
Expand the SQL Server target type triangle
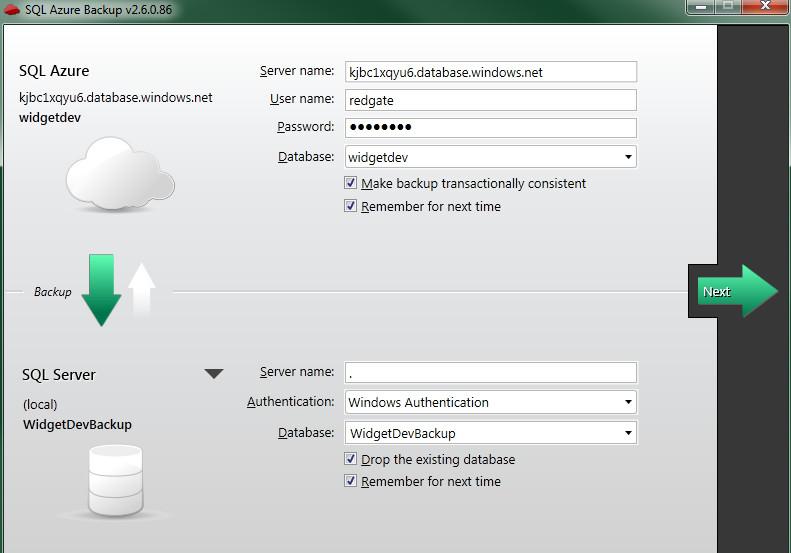pos(214,374)
